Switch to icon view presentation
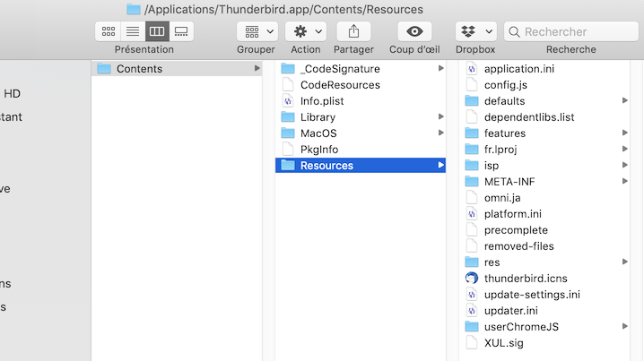 [108, 31]
